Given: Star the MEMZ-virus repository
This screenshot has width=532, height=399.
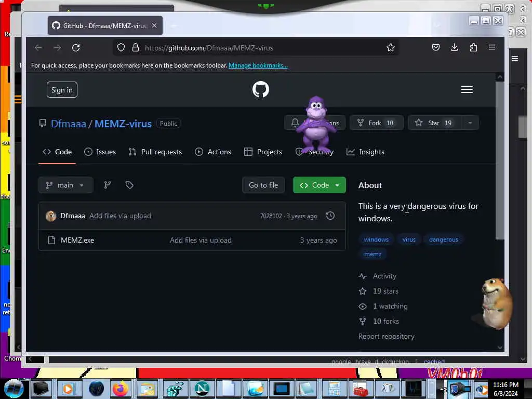Looking at the screenshot, I should (x=434, y=123).
